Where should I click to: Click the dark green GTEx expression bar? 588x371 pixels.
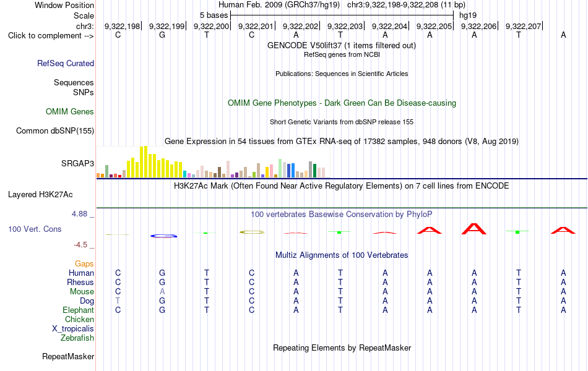click(315, 171)
